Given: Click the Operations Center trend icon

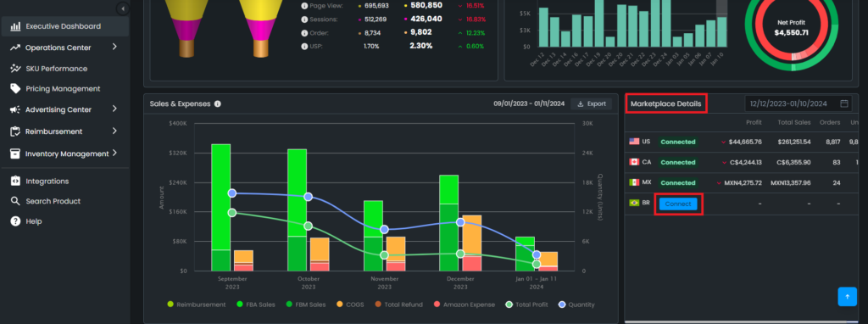Looking at the screenshot, I should point(15,47).
